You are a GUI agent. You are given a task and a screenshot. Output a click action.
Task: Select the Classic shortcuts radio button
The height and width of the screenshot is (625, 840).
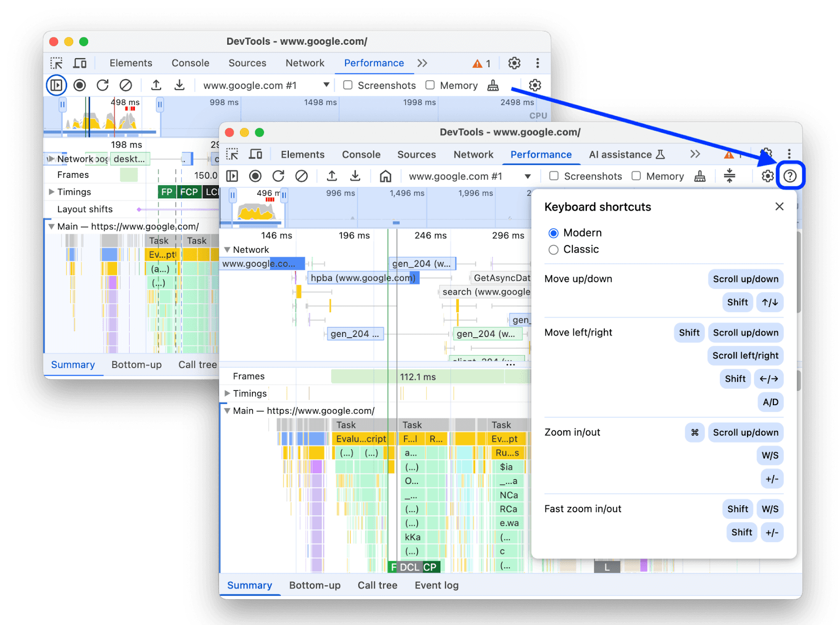click(x=553, y=250)
